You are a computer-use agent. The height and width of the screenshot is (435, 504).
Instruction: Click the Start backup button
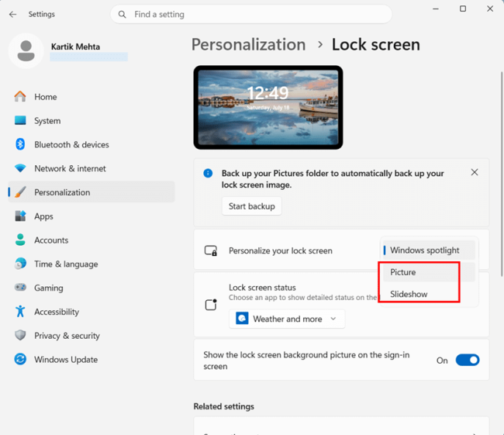coord(252,206)
